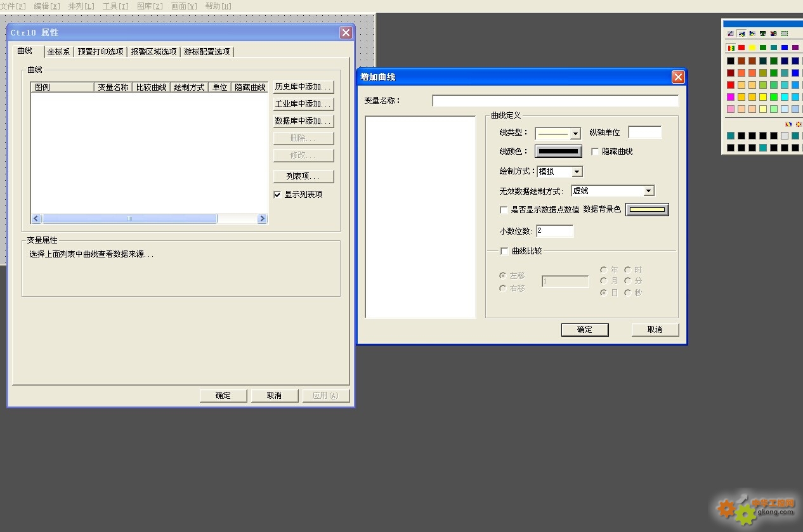Switch to the 坐标系 tab
Viewport: 803px width, 532px height.
click(58, 52)
